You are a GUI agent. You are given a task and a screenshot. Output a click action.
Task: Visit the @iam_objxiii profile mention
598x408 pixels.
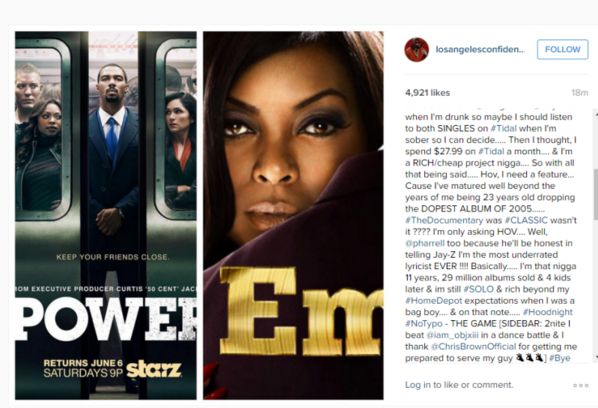[x=452, y=335]
